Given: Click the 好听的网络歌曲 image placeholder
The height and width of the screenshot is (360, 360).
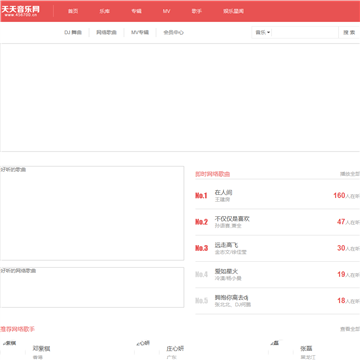Looking at the screenshot, I should pyautogui.click(x=92, y=287).
